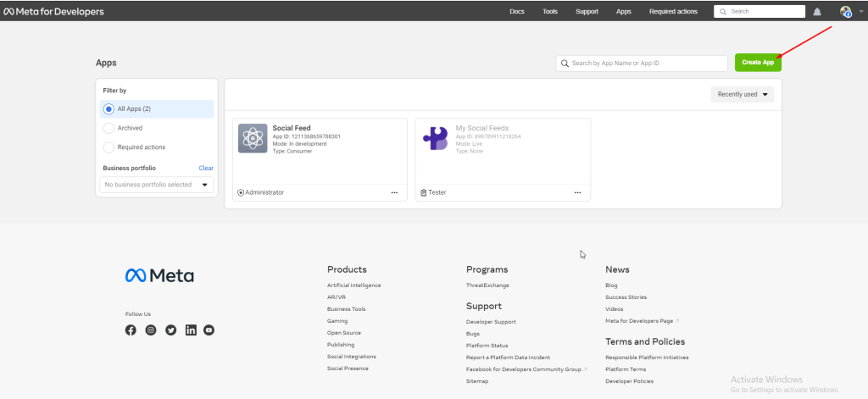Click the green Create App button

[758, 63]
